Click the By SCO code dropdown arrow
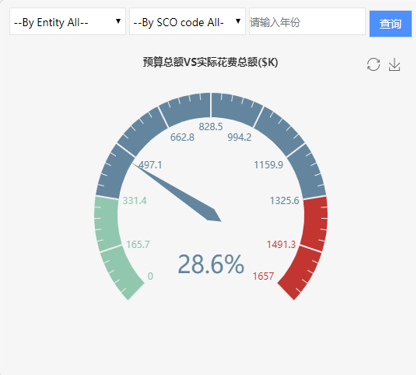This screenshot has width=416, height=375. coord(238,21)
